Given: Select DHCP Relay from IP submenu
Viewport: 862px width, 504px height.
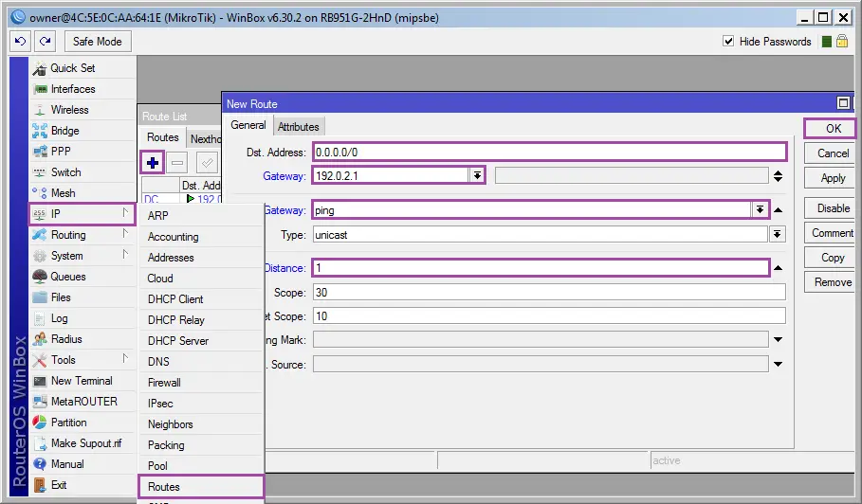Looking at the screenshot, I should tap(201, 320).
